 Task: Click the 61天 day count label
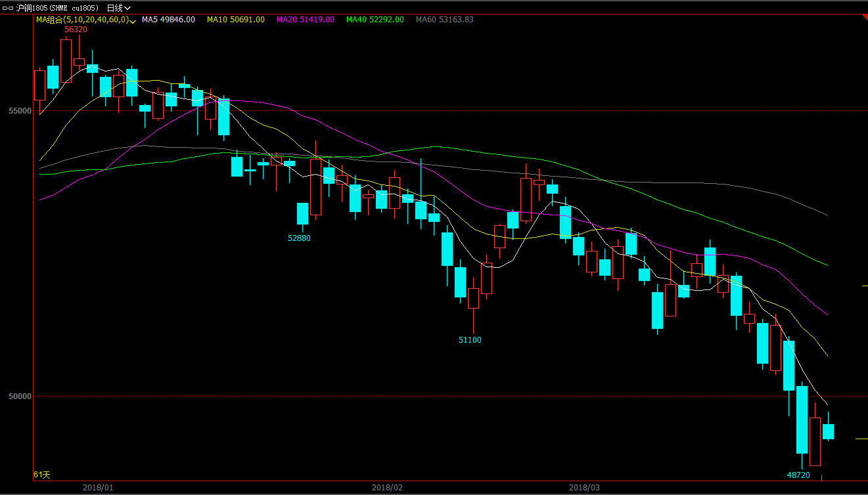point(42,475)
